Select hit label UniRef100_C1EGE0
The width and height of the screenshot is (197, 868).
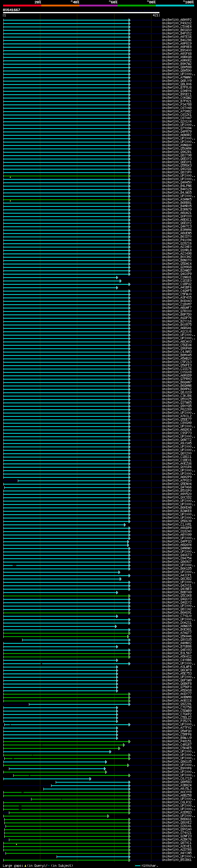coord(177,280)
